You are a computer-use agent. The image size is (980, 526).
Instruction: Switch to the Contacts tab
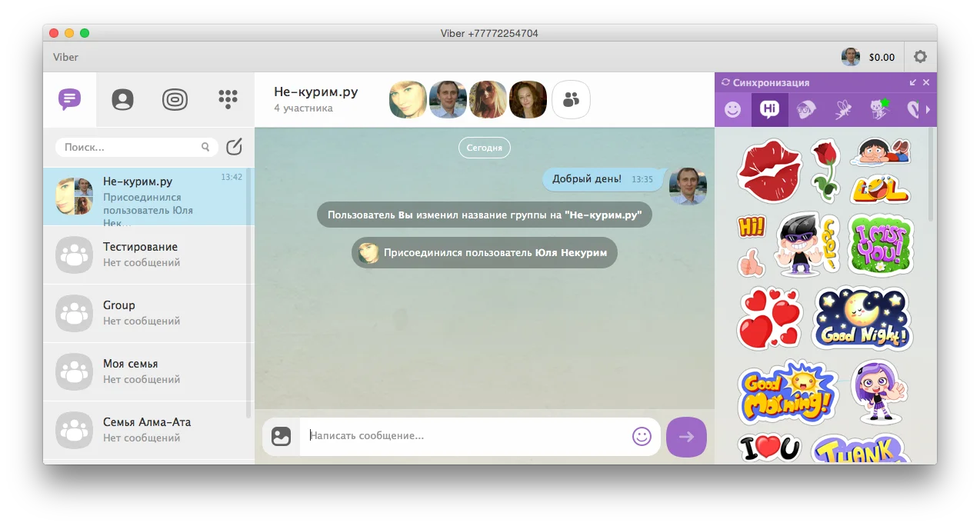[x=122, y=99]
